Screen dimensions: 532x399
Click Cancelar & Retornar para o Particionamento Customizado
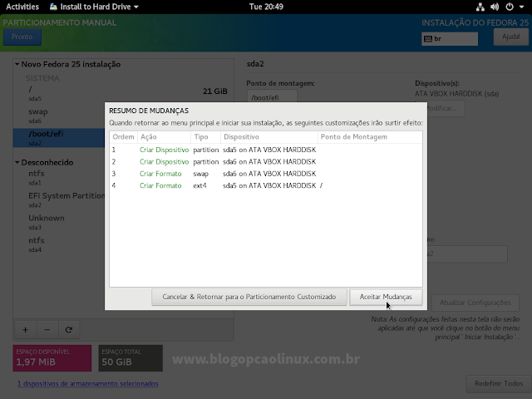tap(249, 297)
